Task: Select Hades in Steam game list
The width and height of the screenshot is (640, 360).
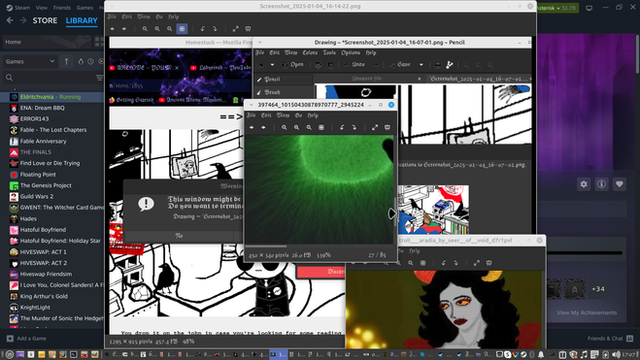Action: point(52,219)
